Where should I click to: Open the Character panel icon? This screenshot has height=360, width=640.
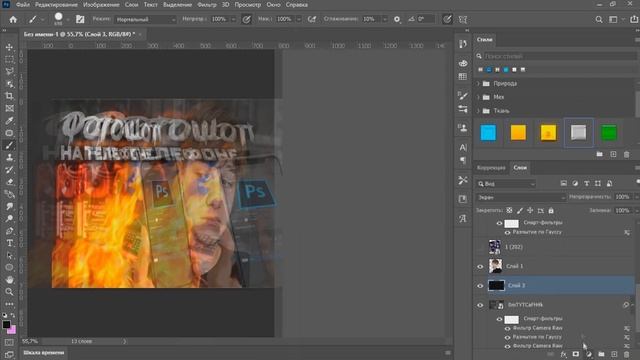(x=463, y=147)
